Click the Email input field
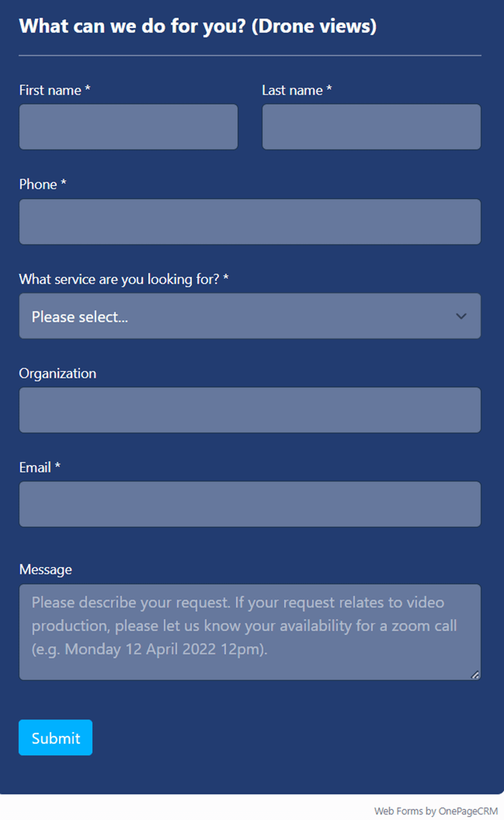Viewport: 504px width, 820px height. coord(250,504)
